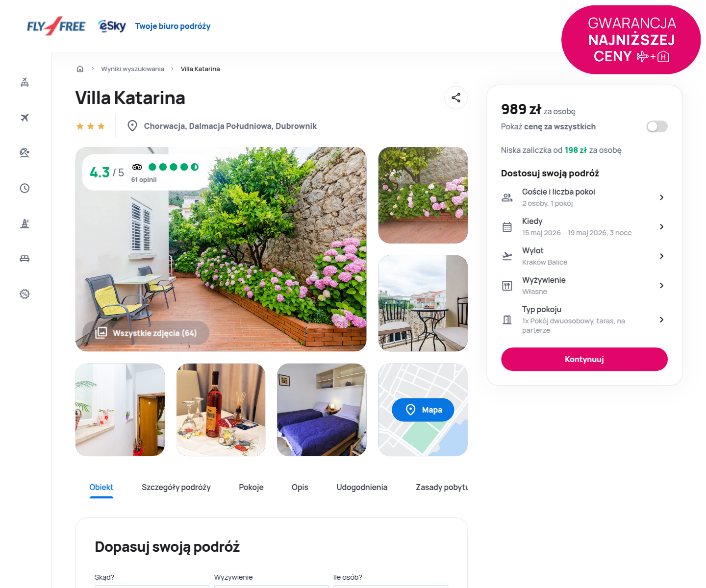Image resolution: width=706 pixels, height=588 pixels.
Task: Open the beach umbrella holidays sidebar icon
Action: click(25, 153)
